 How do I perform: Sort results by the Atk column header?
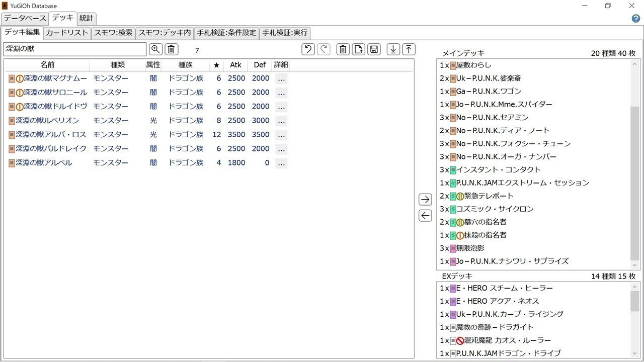pyautogui.click(x=235, y=65)
